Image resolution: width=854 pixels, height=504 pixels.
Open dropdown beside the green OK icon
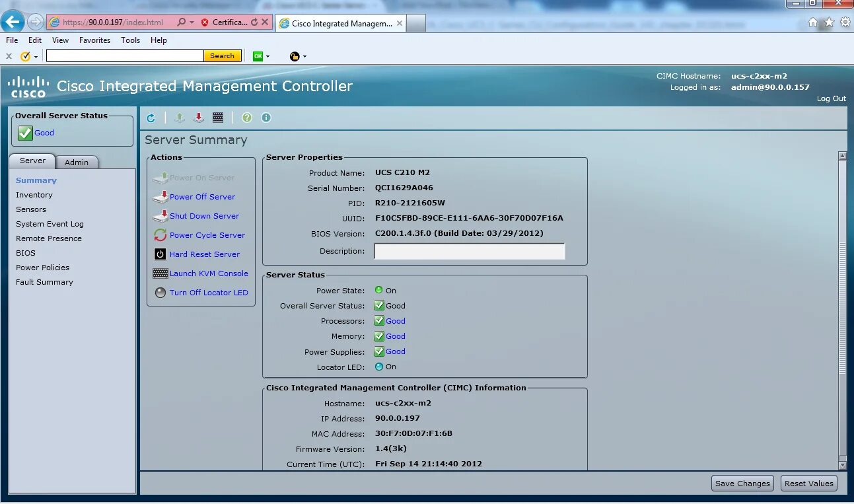[267, 57]
